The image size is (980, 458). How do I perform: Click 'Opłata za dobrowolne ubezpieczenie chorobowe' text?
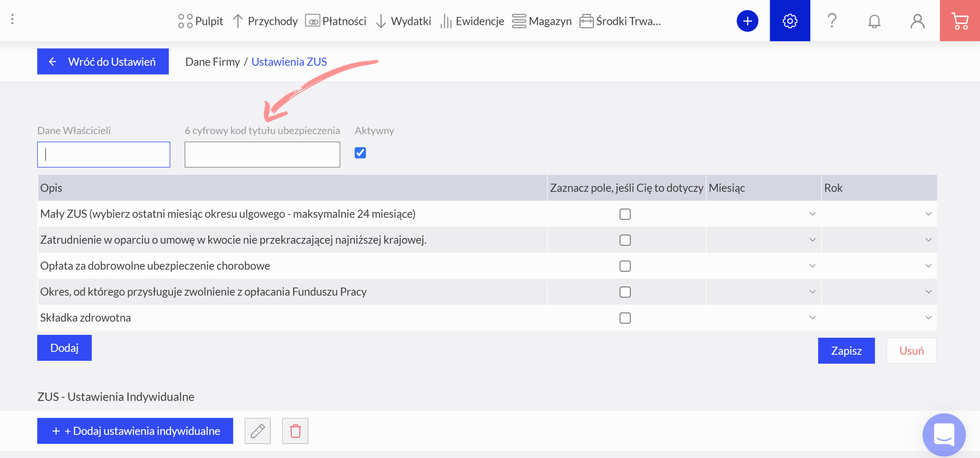click(155, 266)
